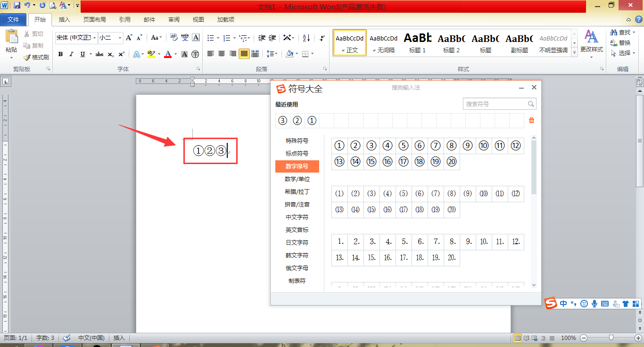Expand the line spacing options dropdown
644x347 pixels.
click(x=277, y=53)
